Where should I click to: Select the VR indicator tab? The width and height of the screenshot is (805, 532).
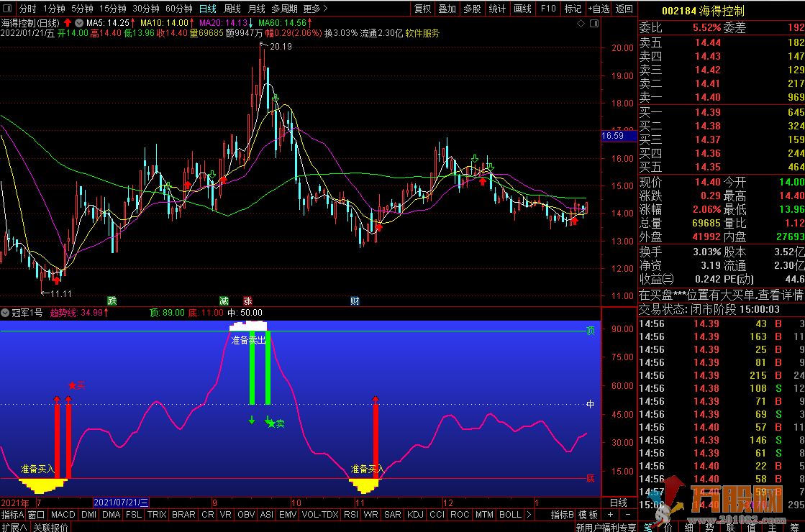click(x=225, y=515)
